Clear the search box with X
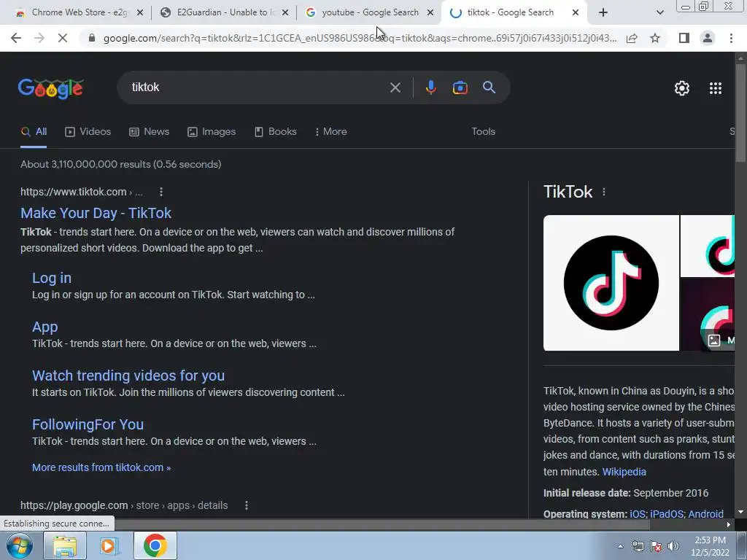The image size is (747, 560). (x=395, y=87)
